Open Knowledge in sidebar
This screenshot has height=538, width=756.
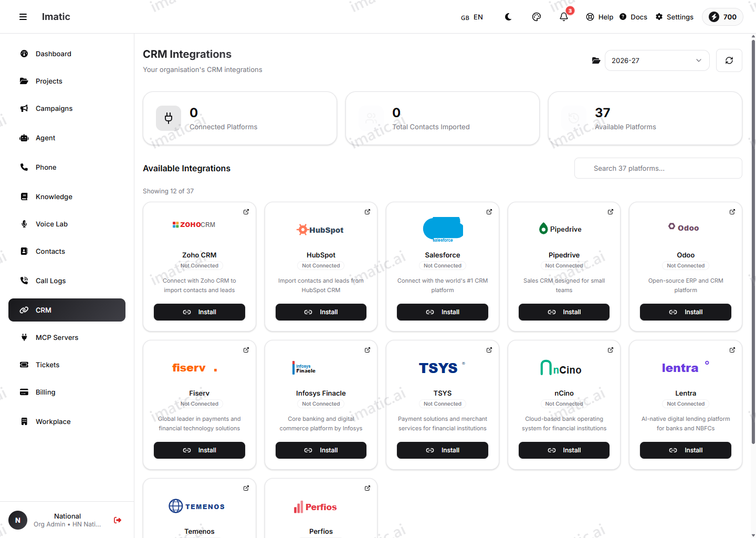(x=67, y=196)
